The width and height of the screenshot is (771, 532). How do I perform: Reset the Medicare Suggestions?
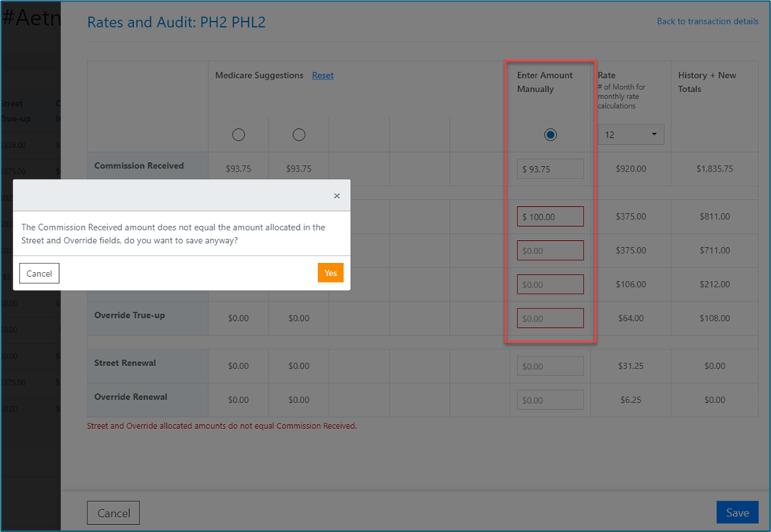coord(322,76)
